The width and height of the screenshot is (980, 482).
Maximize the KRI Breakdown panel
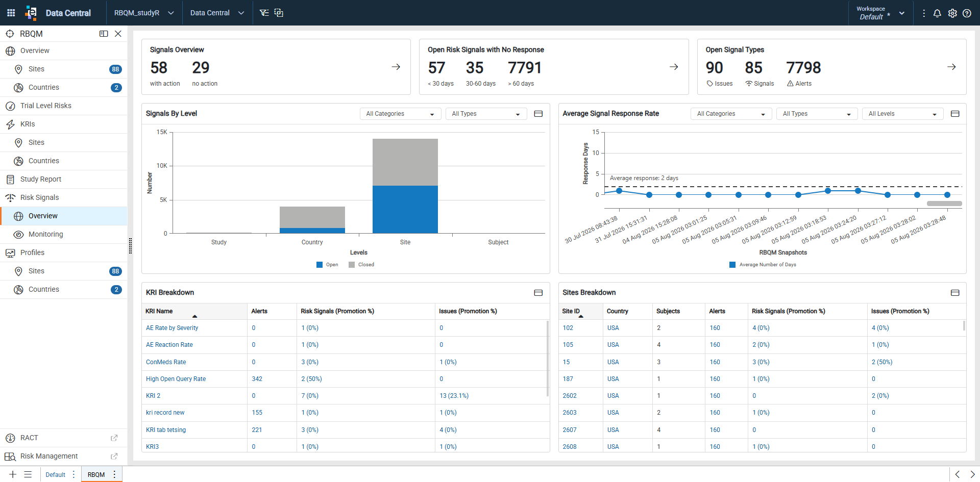point(538,293)
